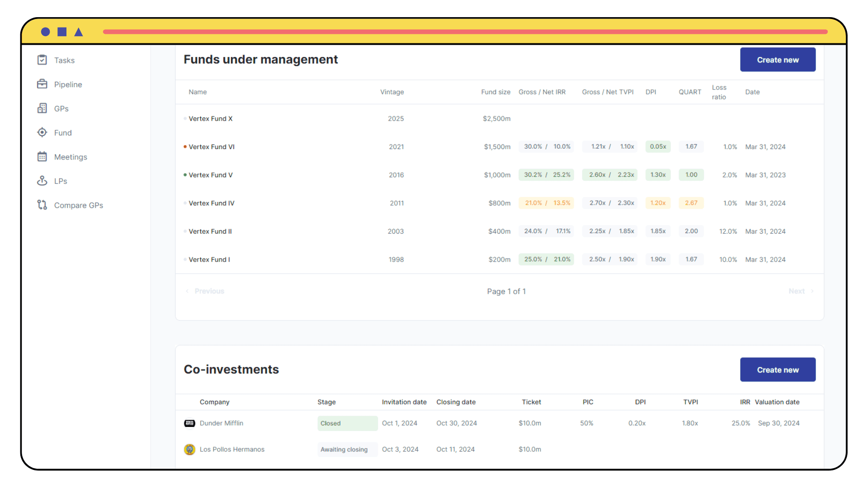Viewport: 868px width, 488px height.
Task: Click the blue triangle icon in top bar
Action: coord(79,32)
